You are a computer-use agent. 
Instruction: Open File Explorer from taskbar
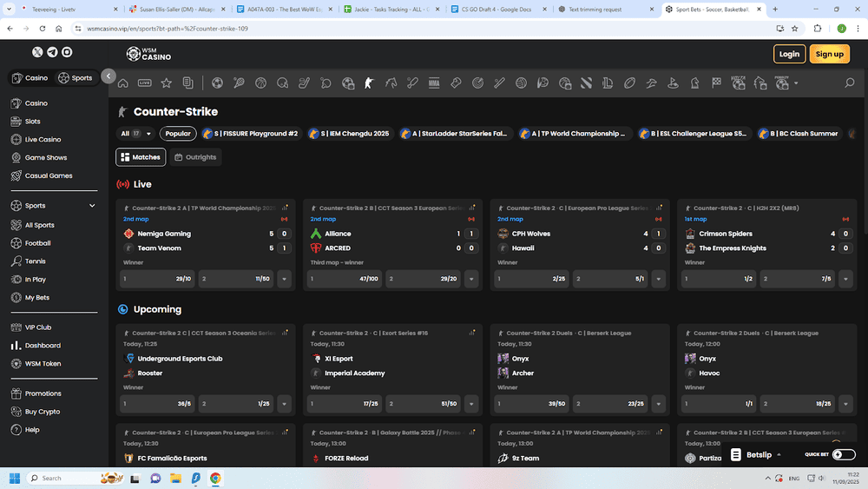point(175,479)
